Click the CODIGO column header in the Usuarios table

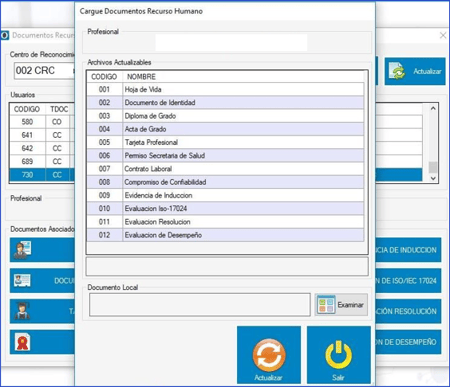(x=27, y=109)
